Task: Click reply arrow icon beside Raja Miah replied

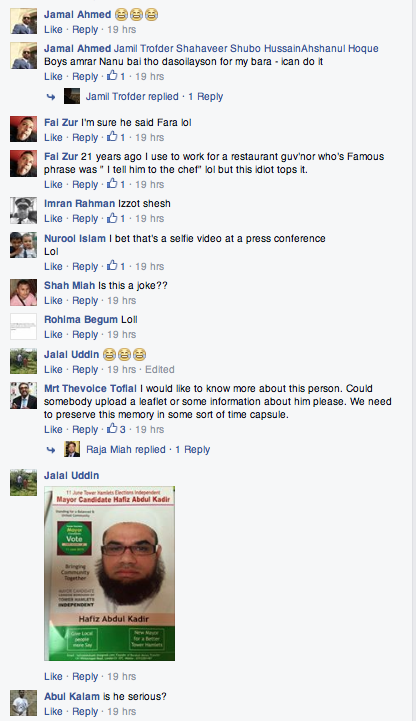Action: [x=51, y=450]
